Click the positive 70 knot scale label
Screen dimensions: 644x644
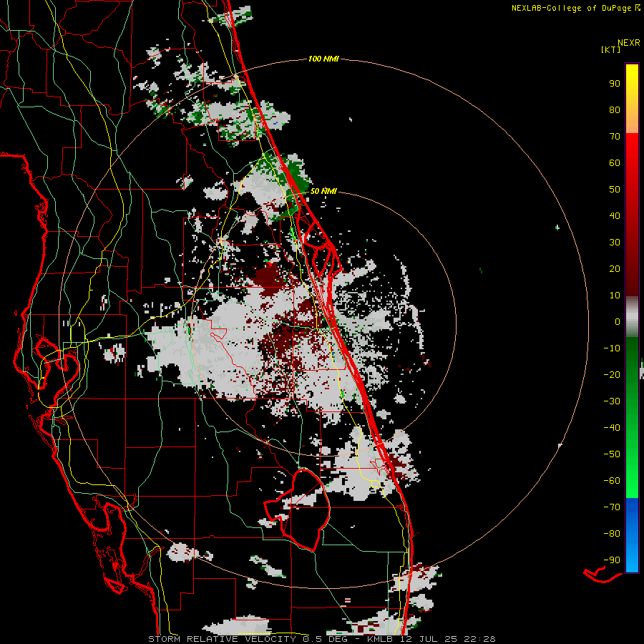615,137
